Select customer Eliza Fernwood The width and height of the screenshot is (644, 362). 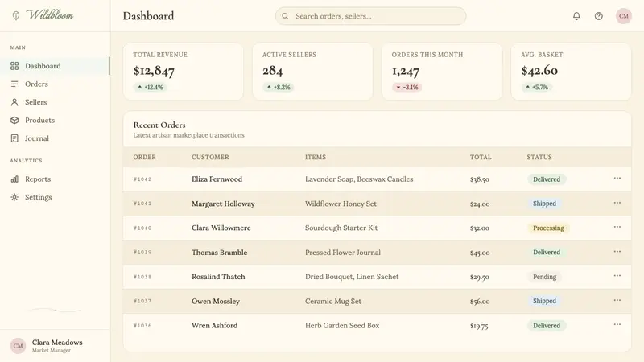217,179
